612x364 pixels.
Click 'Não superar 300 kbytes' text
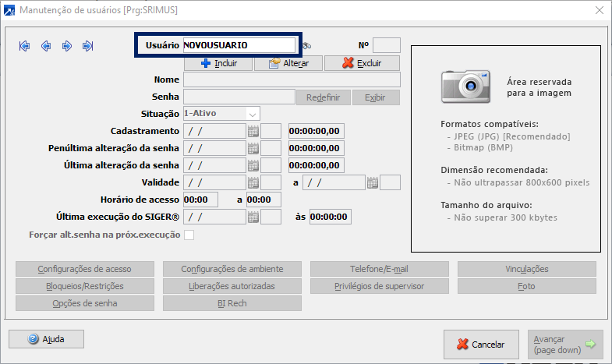[x=505, y=217]
